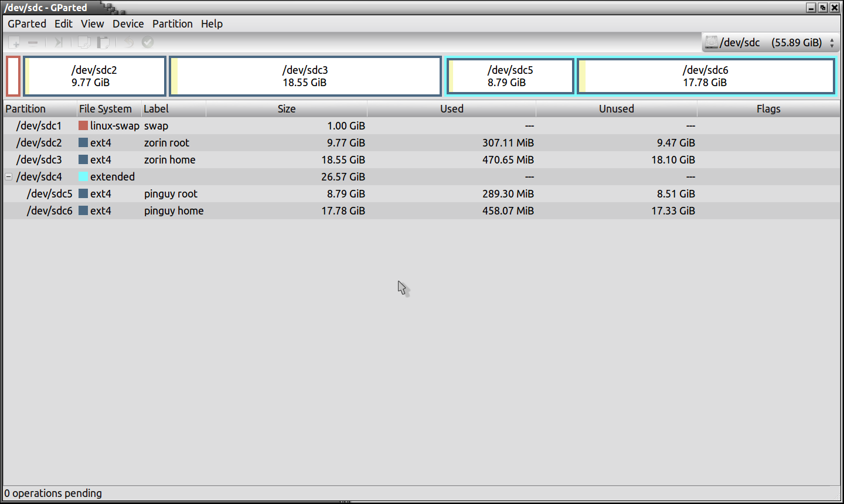Click the cyan extended partition color swatch
The height and width of the screenshot is (504, 844).
[x=83, y=177]
